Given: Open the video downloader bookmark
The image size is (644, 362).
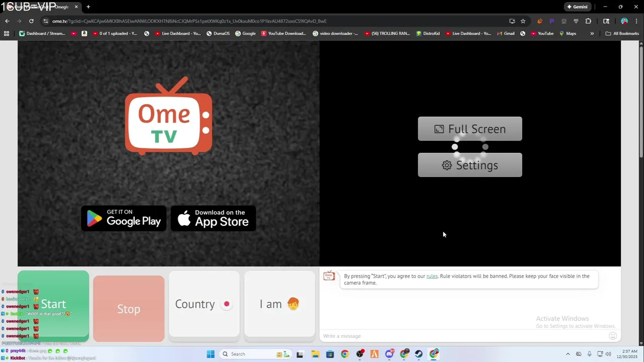Looking at the screenshot, I should click(x=335, y=34).
